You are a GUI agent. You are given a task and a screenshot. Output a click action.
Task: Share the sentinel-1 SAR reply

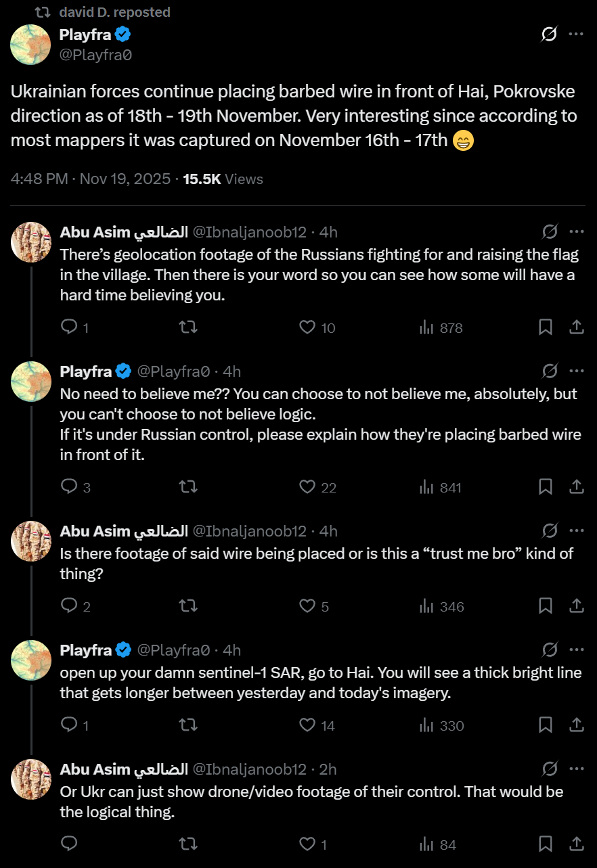(576, 725)
